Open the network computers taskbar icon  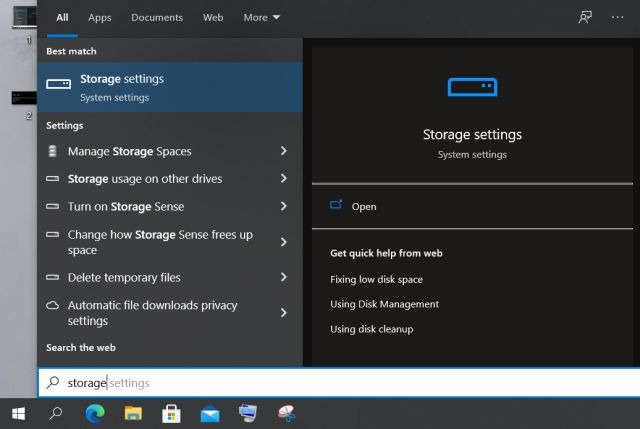[248, 414]
